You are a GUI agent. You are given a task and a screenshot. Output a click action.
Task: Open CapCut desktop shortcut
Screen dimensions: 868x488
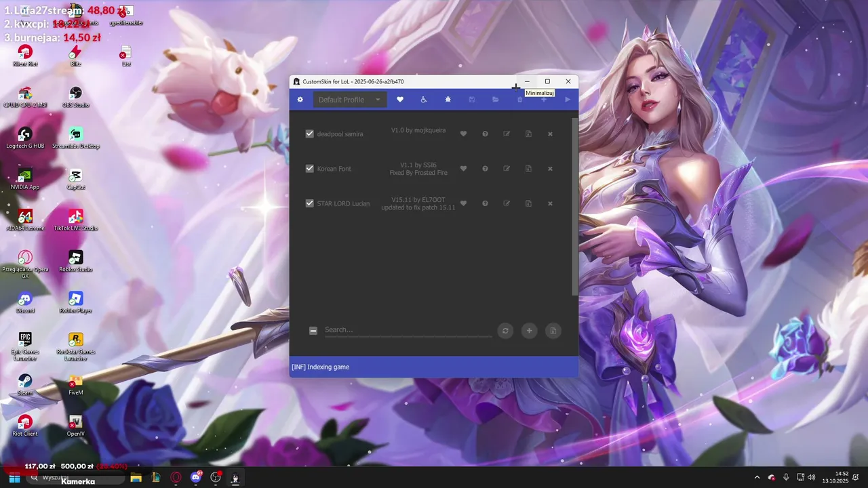coord(75,180)
